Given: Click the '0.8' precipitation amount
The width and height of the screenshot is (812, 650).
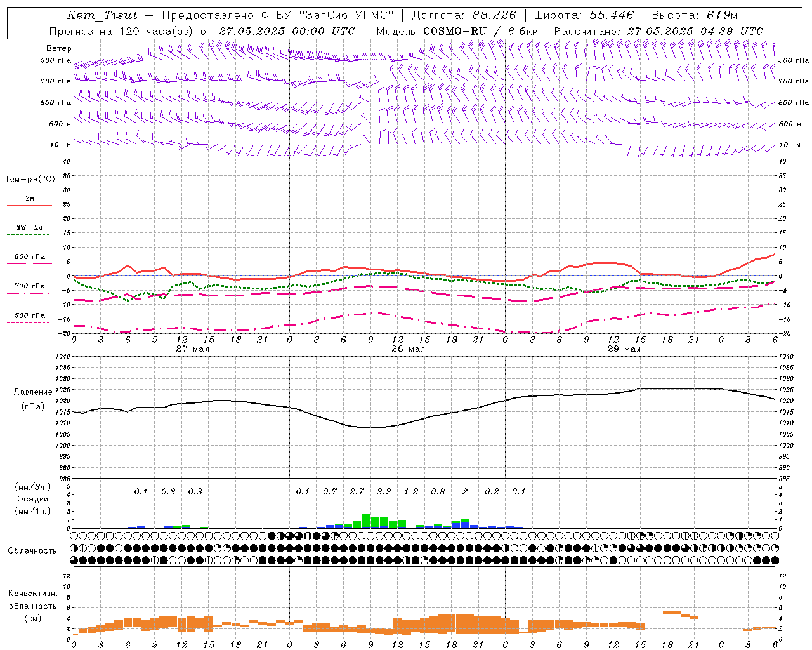Looking at the screenshot, I should [438, 492].
